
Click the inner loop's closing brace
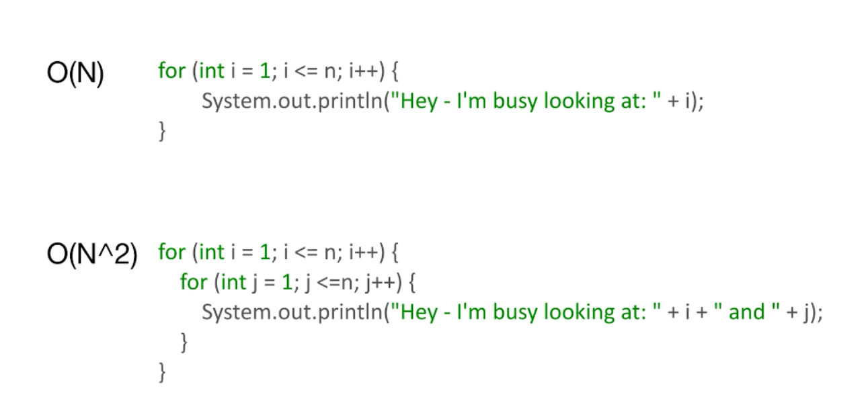pos(184,343)
